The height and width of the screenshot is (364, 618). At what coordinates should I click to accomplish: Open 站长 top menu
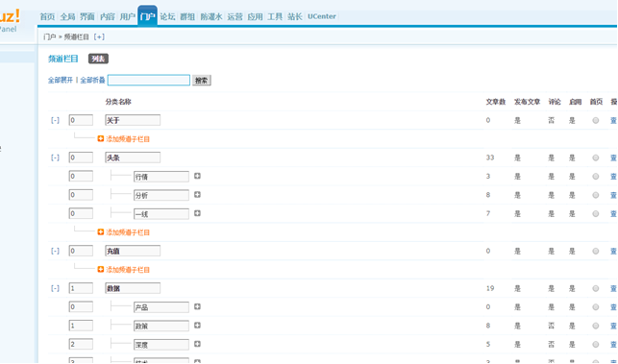pos(295,16)
